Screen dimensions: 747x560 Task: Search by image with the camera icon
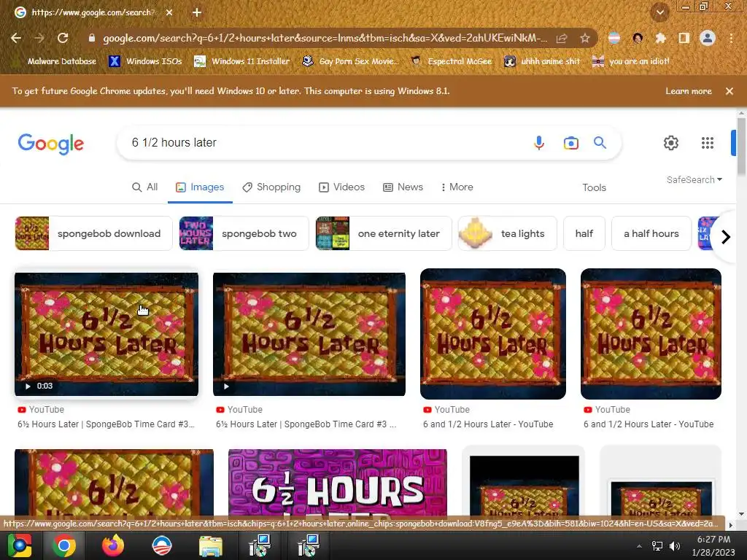point(570,142)
